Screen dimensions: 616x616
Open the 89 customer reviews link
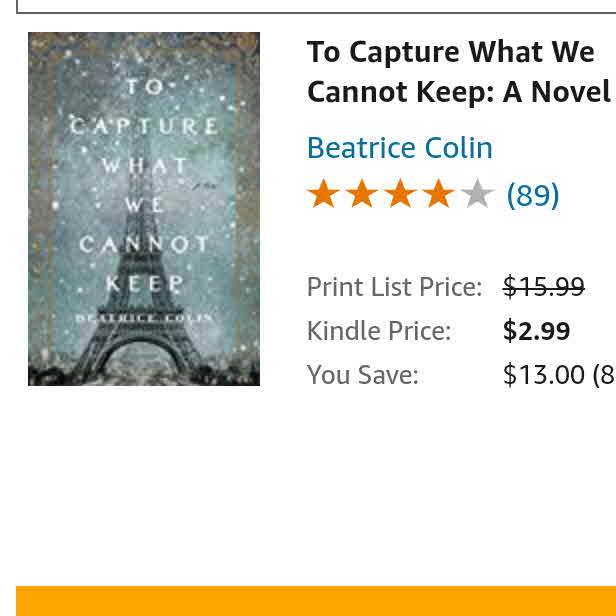coord(533,195)
